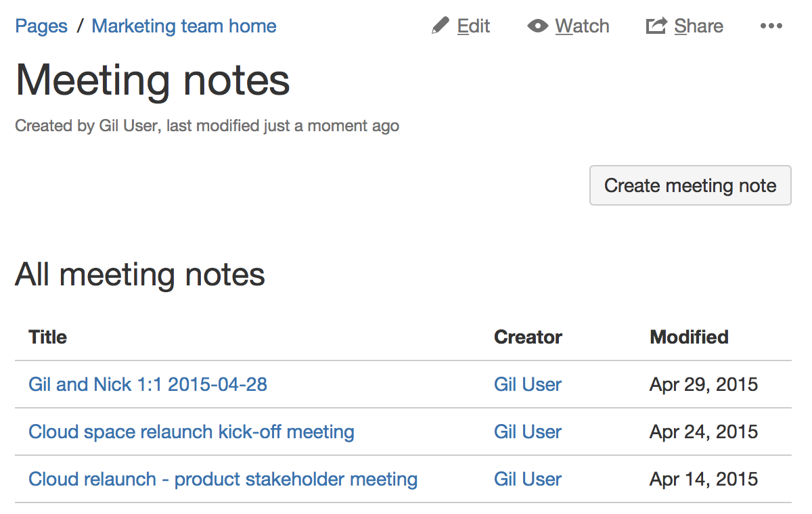This screenshot has width=812, height=514.
Task: Open the ellipsis more actions menu
Action: pyautogui.click(x=771, y=26)
